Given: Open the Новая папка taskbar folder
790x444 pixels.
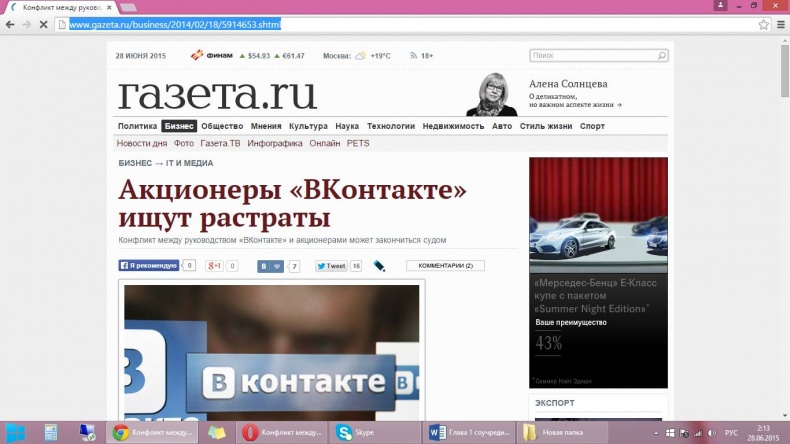Looking at the screenshot, I should click(x=562, y=432).
